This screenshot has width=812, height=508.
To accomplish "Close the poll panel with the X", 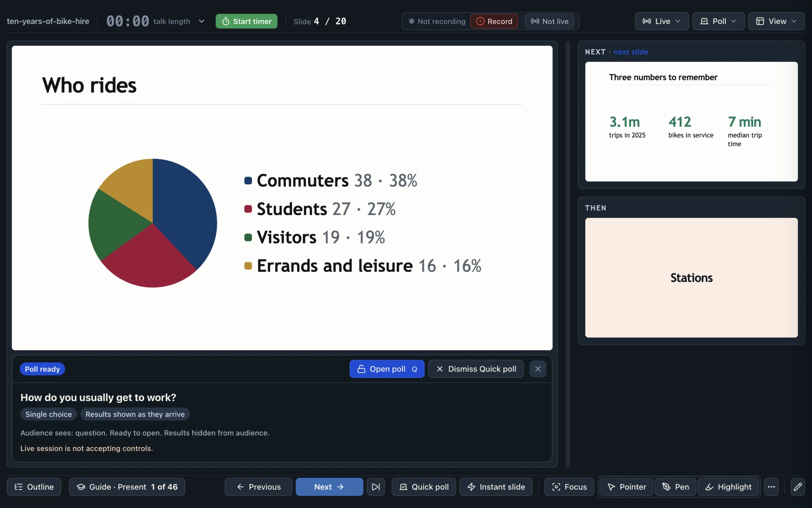I will click(538, 369).
